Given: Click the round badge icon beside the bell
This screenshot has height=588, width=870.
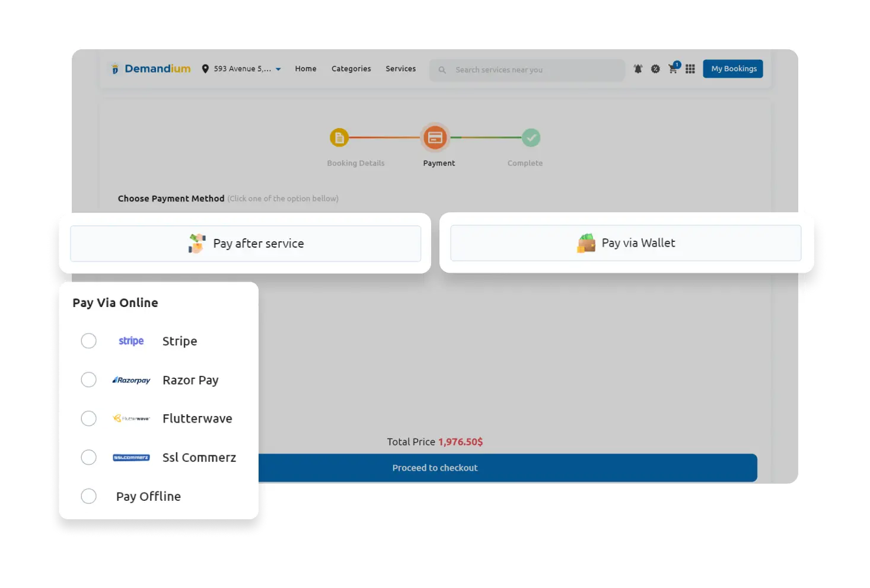Looking at the screenshot, I should point(655,69).
